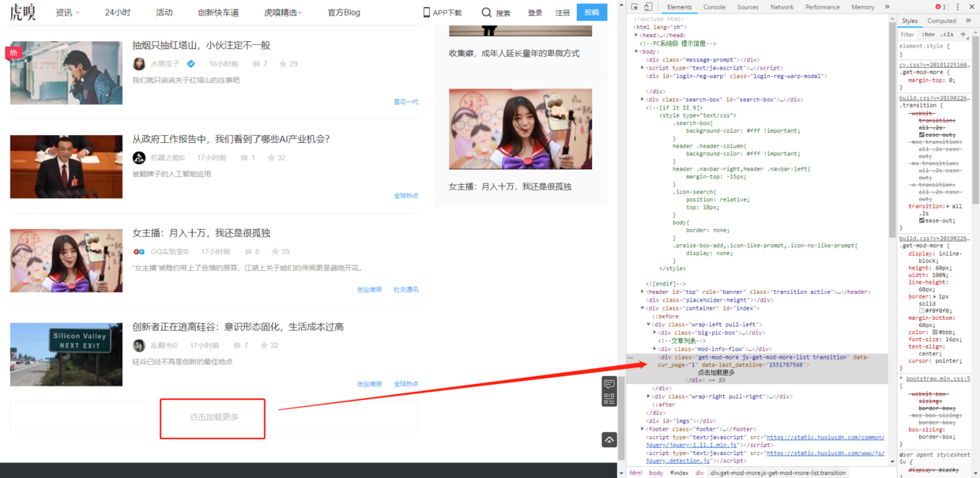Collapse the container index div node
The width and height of the screenshot is (980, 478).
[643, 308]
